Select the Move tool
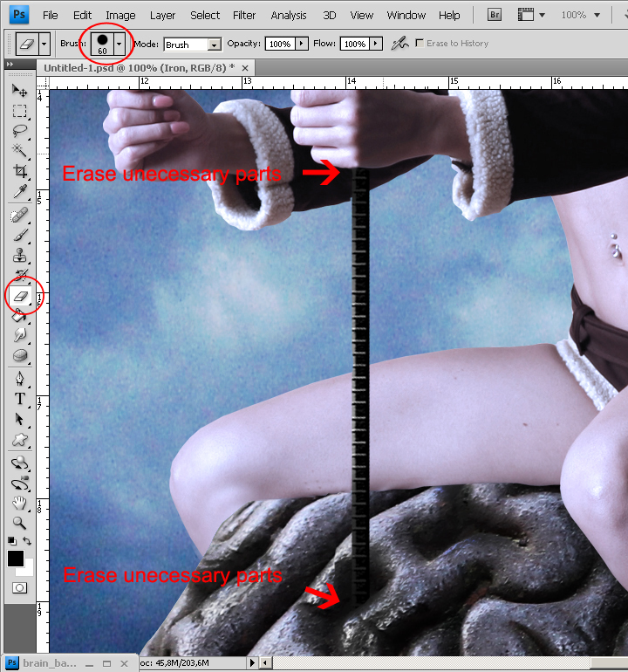 click(19, 90)
